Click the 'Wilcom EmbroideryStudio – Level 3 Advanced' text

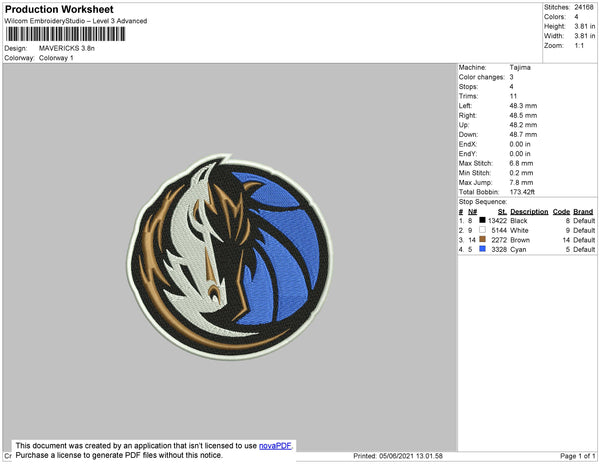point(76,21)
